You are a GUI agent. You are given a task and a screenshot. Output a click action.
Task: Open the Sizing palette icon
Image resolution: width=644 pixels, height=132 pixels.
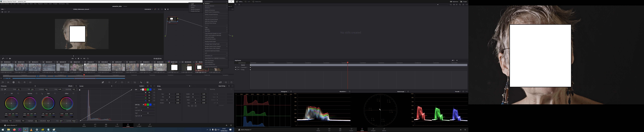click(x=220, y=82)
